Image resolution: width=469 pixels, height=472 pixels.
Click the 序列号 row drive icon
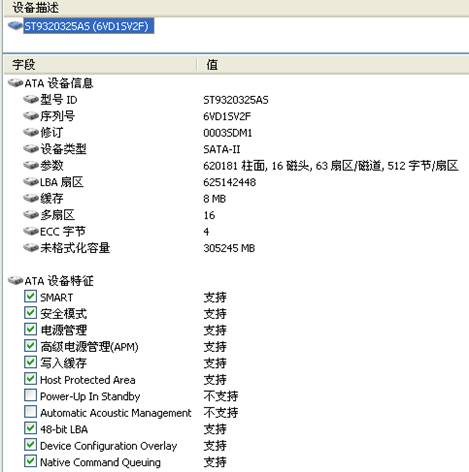(31, 116)
